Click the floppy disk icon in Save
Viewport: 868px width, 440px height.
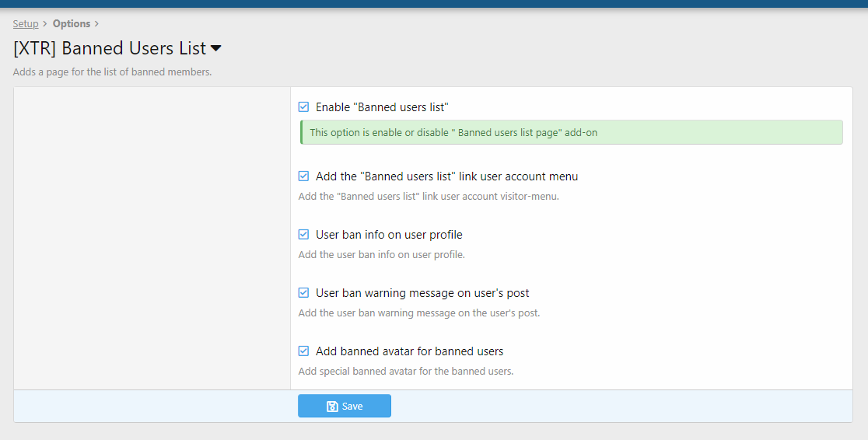332,407
